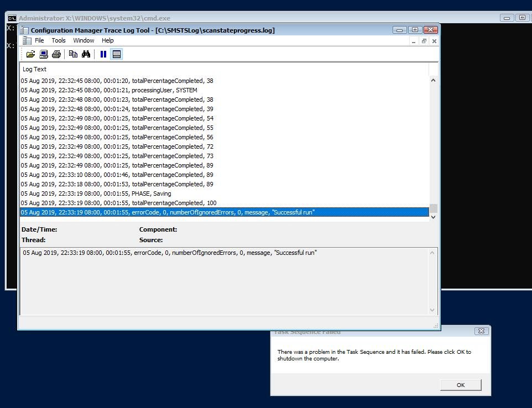Click the open-on-server computer icon
Image resolution: width=532 pixels, height=408 pixels.
point(44,54)
